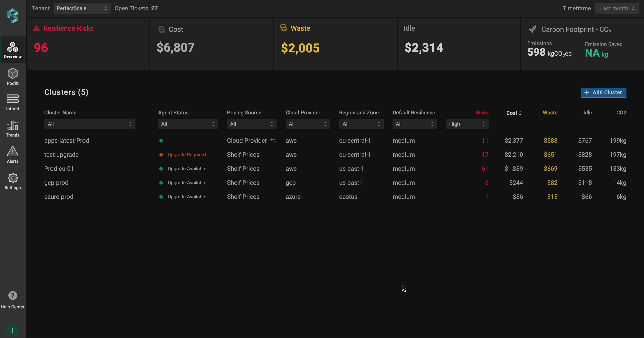
Task: Click the PerfectScale logo icon
Action: point(12,16)
